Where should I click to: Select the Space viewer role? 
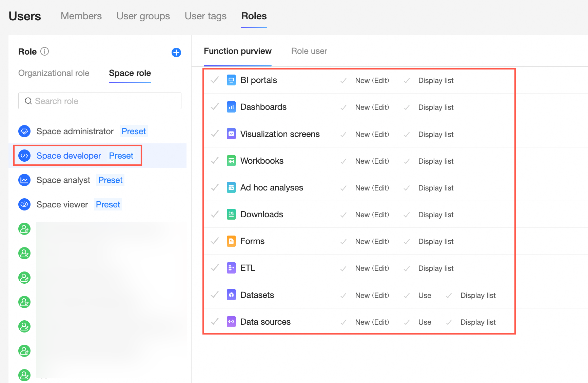[62, 204]
